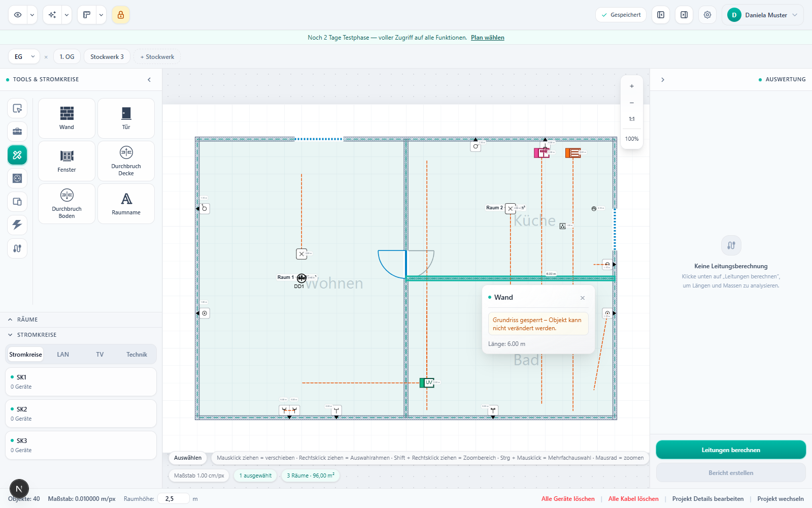The height and width of the screenshot is (508, 812).
Task: Open the EG floor dropdown
Action: point(24,57)
